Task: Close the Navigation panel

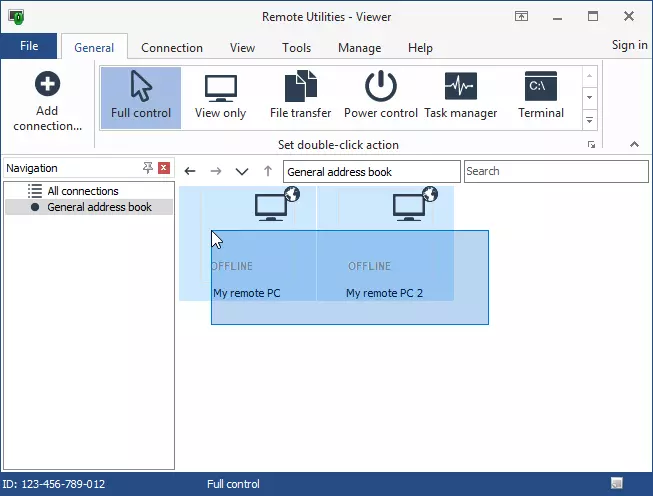Action: coord(164,168)
